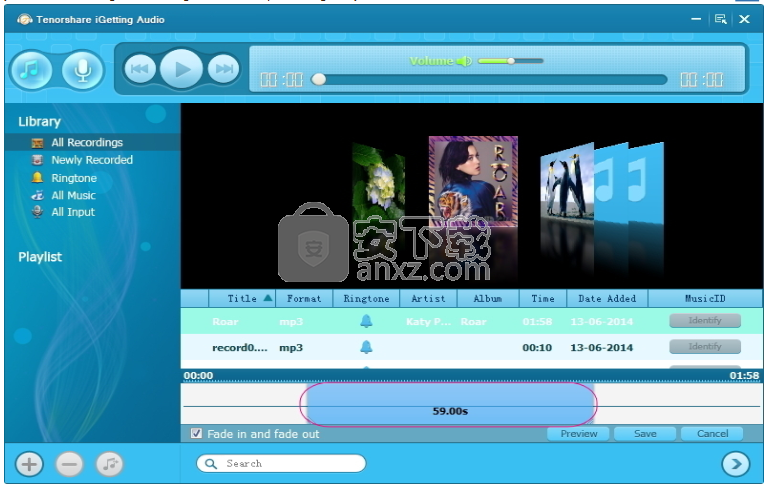Screen dimensions: 773x488
Task: Adjust the volume slider
Action: pyautogui.click(x=511, y=61)
